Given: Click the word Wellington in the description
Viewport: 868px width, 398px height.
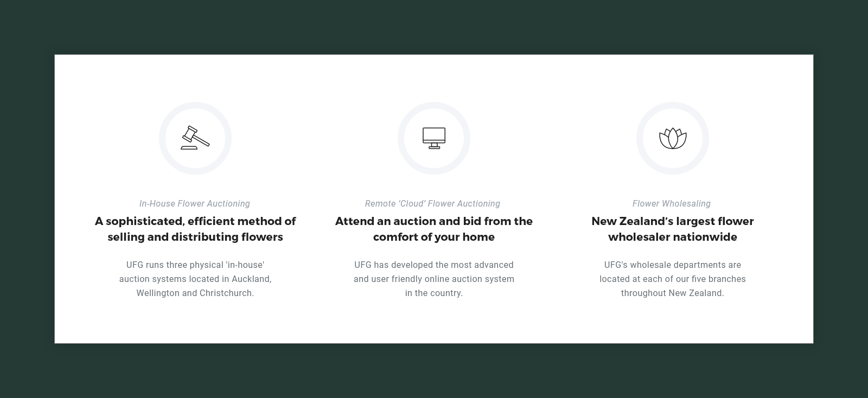Looking at the screenshot, I should pyautogui.click(x=157, y=293).
